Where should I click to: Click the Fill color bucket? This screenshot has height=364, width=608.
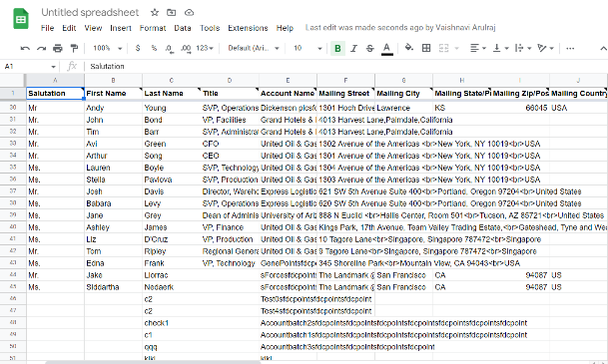pyautogui.click(x=408, y=48)
